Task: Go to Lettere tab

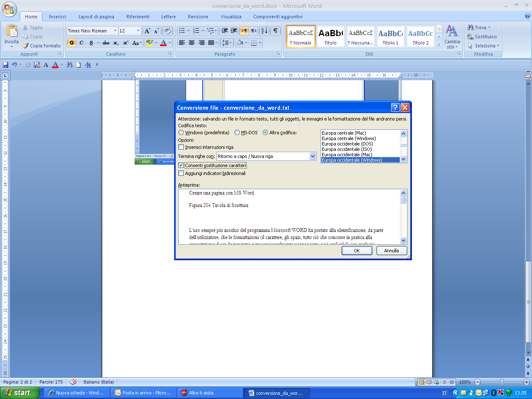Action: 168,17
